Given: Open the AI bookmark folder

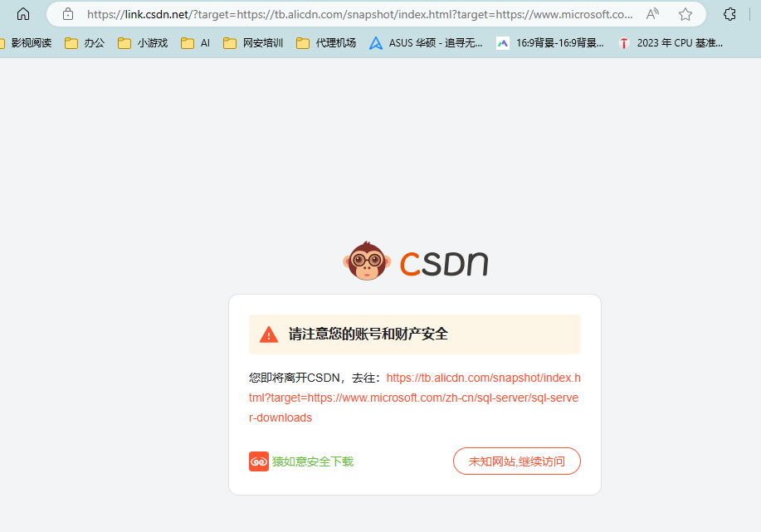Looking at the screenshot, I should [196, 43].
